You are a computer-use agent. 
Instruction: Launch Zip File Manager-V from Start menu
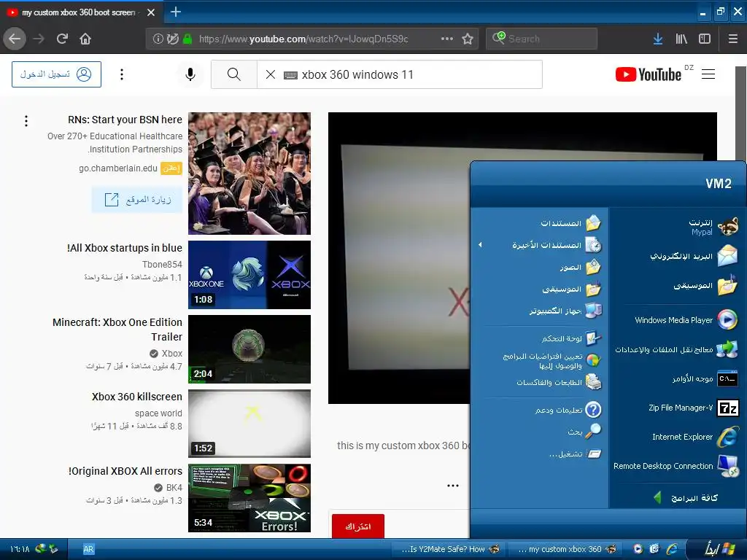point(693,408)
